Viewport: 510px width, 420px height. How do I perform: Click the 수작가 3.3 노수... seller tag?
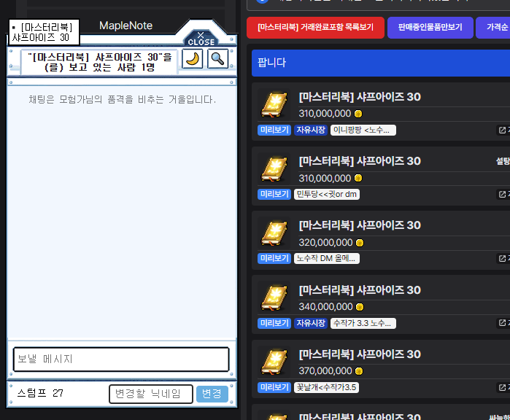[x=363, y=323]
